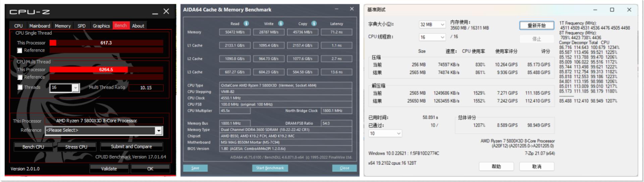Image resolution: width=644 pixels, height=182 pixels.
Task: Close the CPU-Z window
Action: (166, 11)
